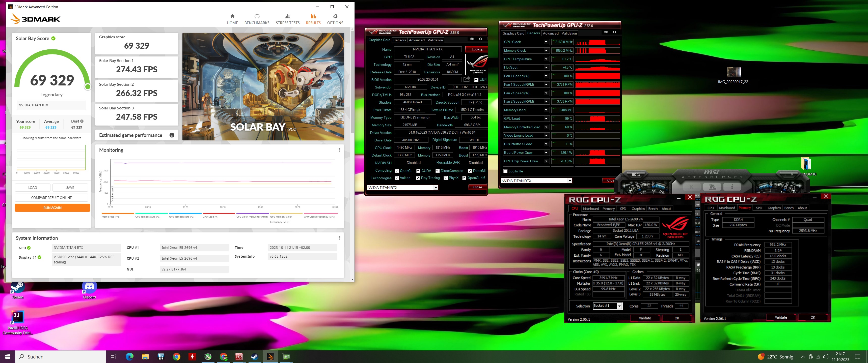Click the LOAD result button

pyautogui.click(x=33, y=188)
